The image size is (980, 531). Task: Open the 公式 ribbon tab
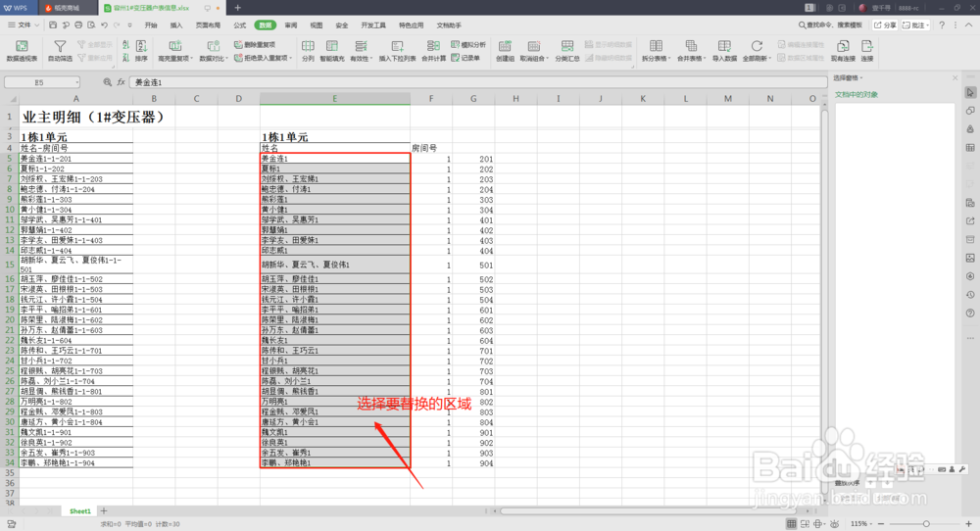[239, 25]
